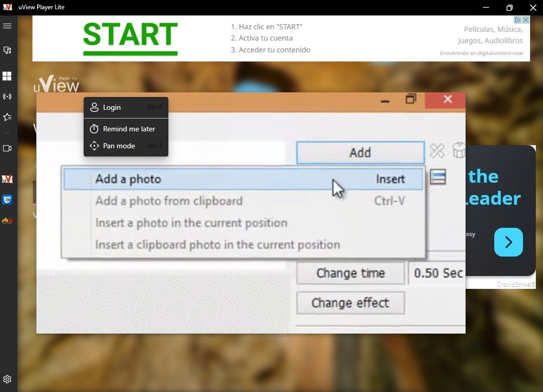543x392 pixels.
Task: Maximize the inner orange-titled window
Action: pos(411,100)
